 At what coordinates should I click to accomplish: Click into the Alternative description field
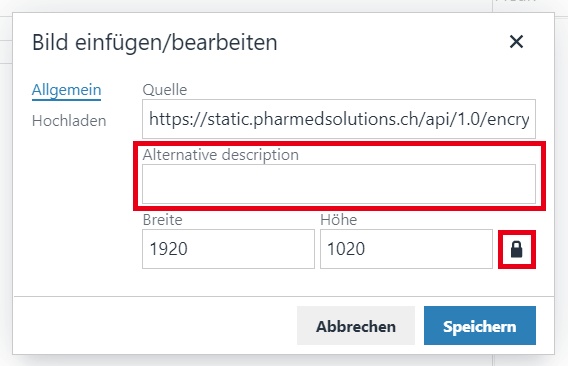click(x=339, y=184)
